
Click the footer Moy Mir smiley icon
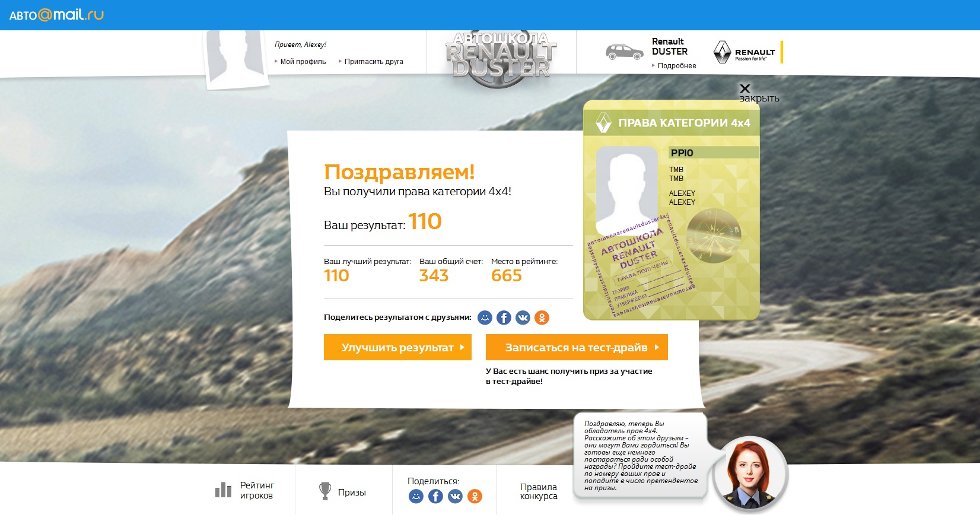(x=416, y=496)
